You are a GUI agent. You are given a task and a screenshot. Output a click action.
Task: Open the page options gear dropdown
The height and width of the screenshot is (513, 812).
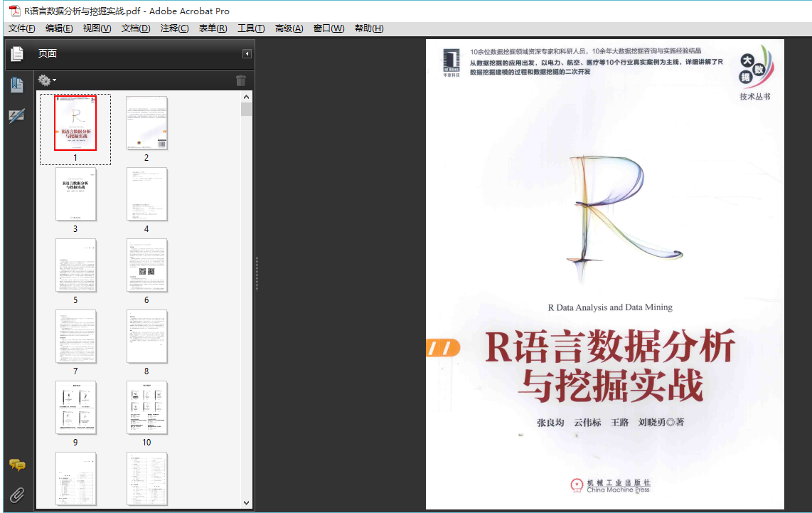47,80
